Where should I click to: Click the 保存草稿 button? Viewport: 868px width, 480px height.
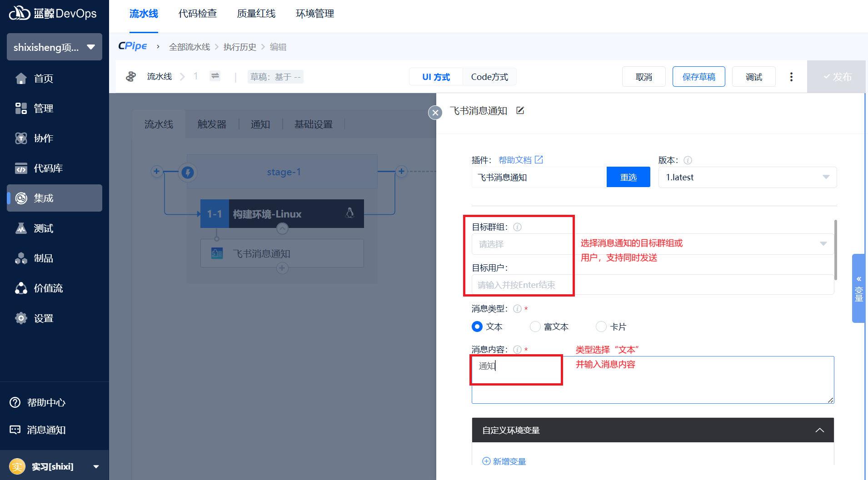point(698,77)
